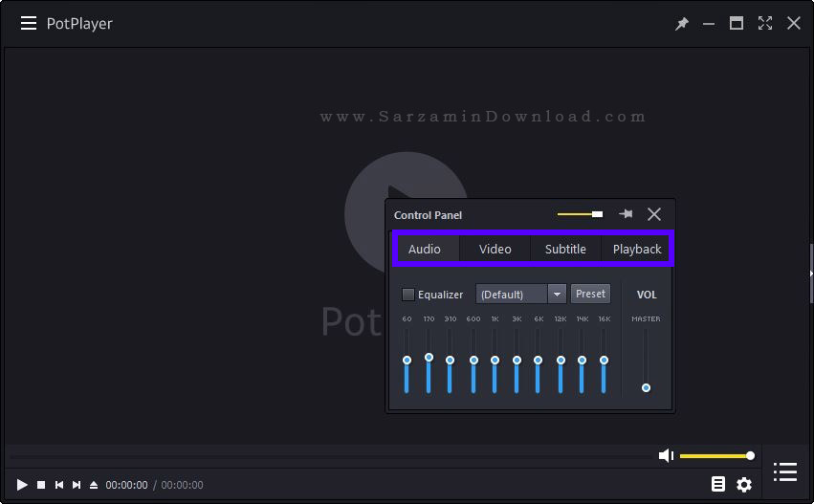This screenshot has height=504, width=814.
Task: Switch to the Video tab
Action: [495, 250]
